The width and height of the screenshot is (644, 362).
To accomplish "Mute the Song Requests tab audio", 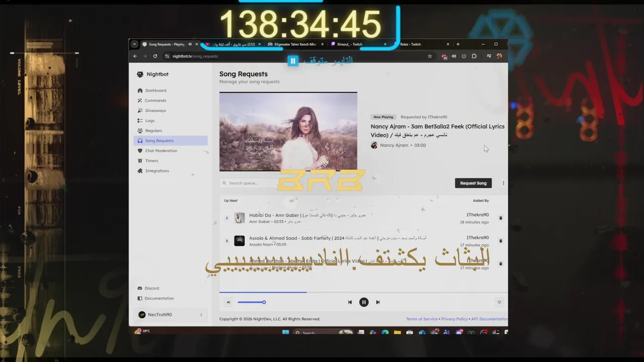I will (x=190, y=44).
